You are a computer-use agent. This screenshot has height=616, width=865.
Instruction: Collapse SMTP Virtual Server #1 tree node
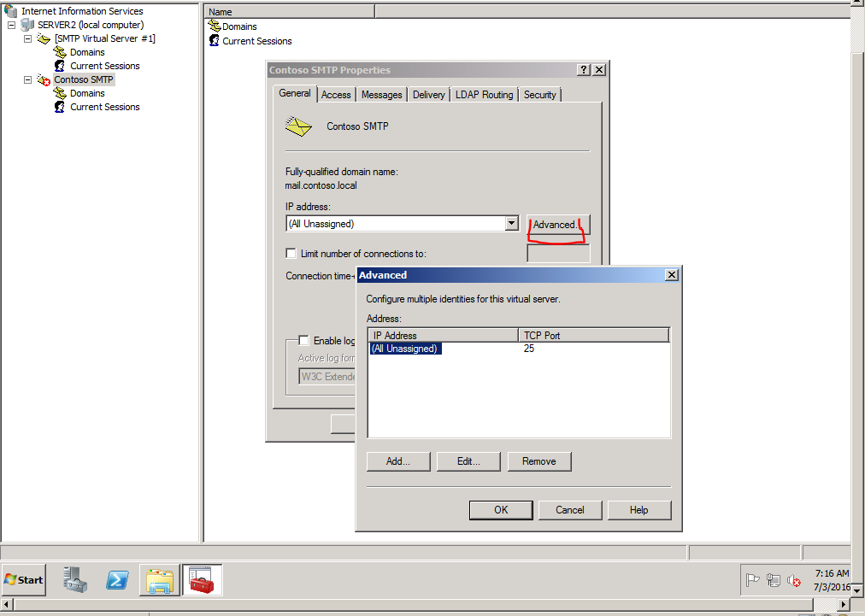click(x=27, y=38)
